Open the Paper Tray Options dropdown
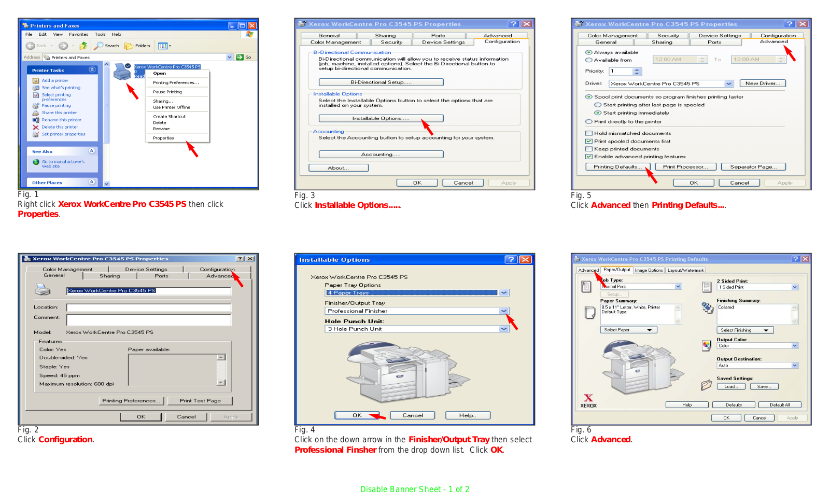The width and height of the screenshot is (830, 504). (504, 293)
